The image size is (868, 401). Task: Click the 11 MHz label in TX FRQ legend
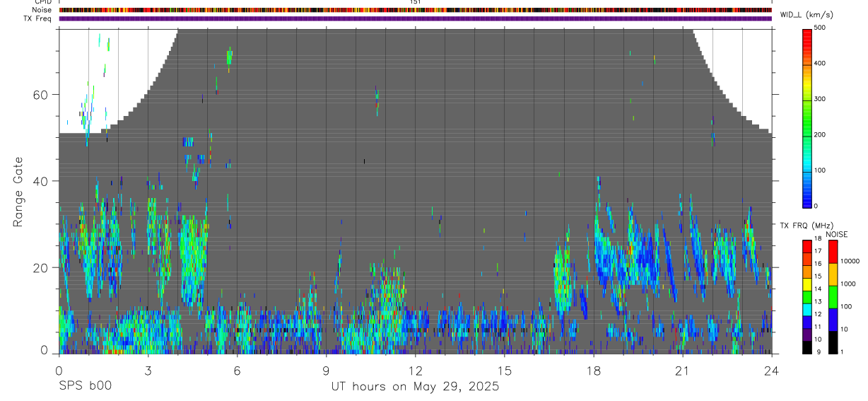[x=818, y=327]
